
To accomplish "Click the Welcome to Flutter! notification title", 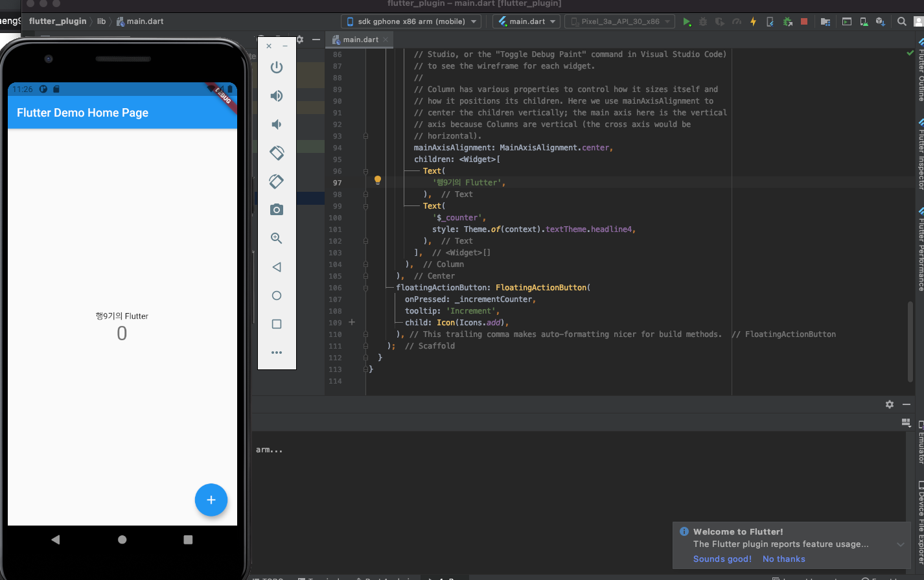I will (x=738, y=531).
